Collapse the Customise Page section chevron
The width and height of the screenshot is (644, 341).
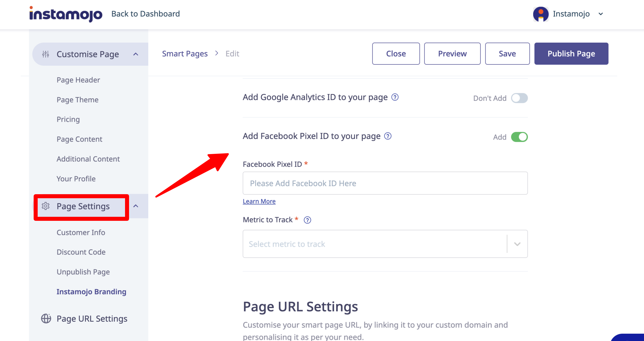pos(136,54)
